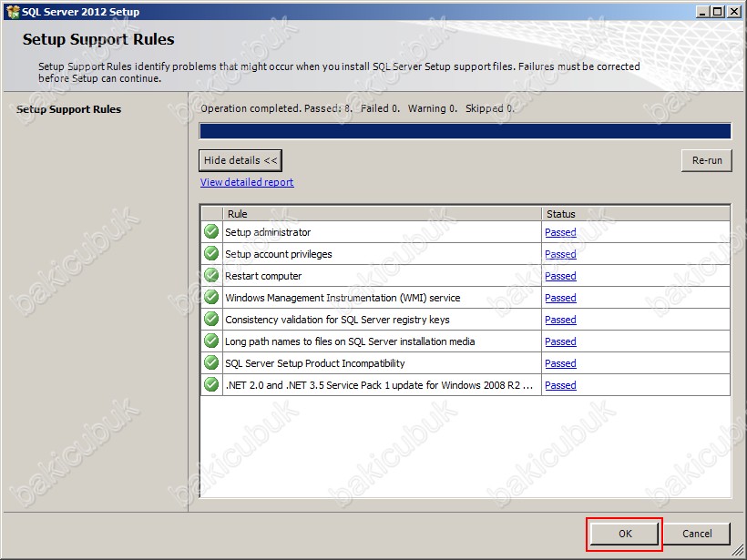Click green check icon beside Long path names rule
The width and height of the screenshot is (747, 560).
tap(211, 341)
